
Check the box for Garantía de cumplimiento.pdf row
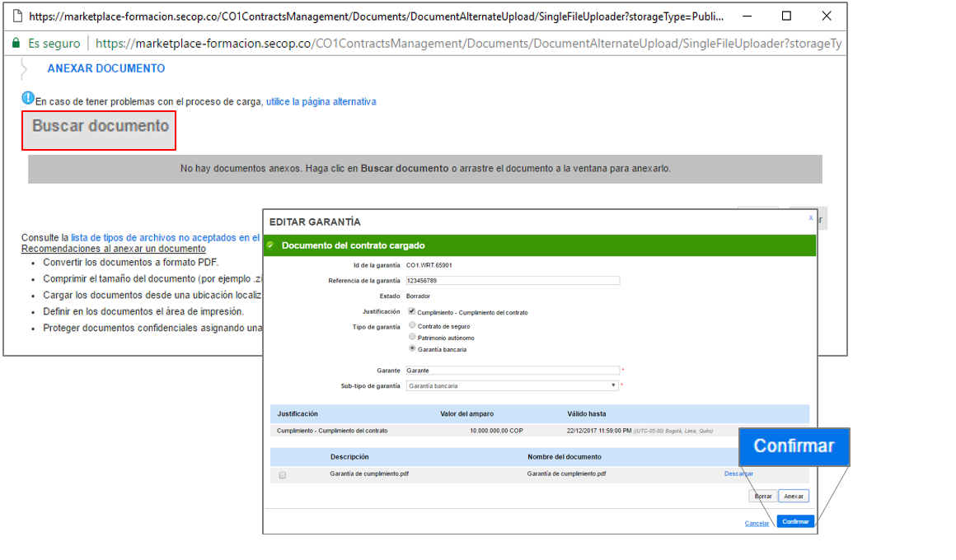[x=283, y=475]
